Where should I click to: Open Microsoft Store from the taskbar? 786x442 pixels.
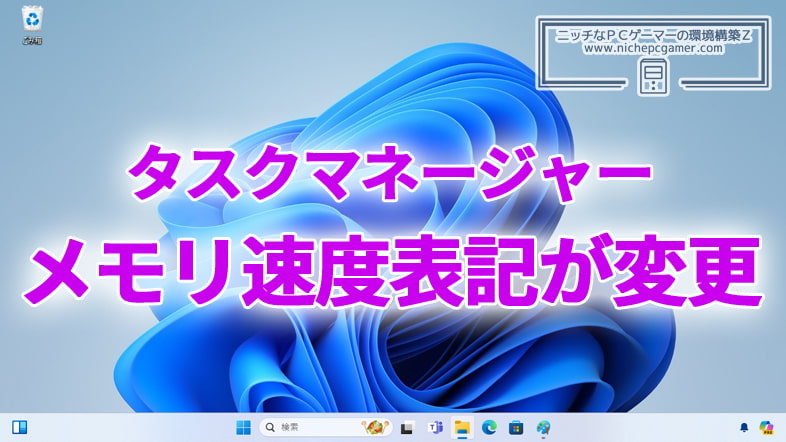click(516, 427)
